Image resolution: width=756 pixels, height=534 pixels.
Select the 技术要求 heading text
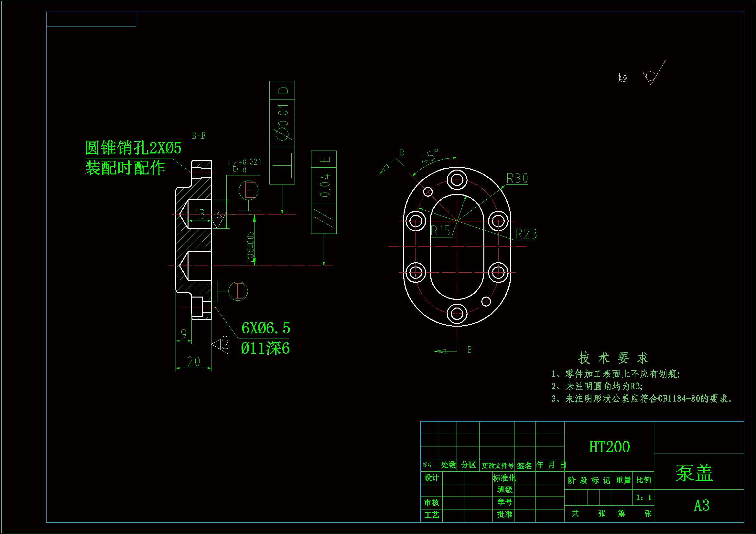point(613,358)
